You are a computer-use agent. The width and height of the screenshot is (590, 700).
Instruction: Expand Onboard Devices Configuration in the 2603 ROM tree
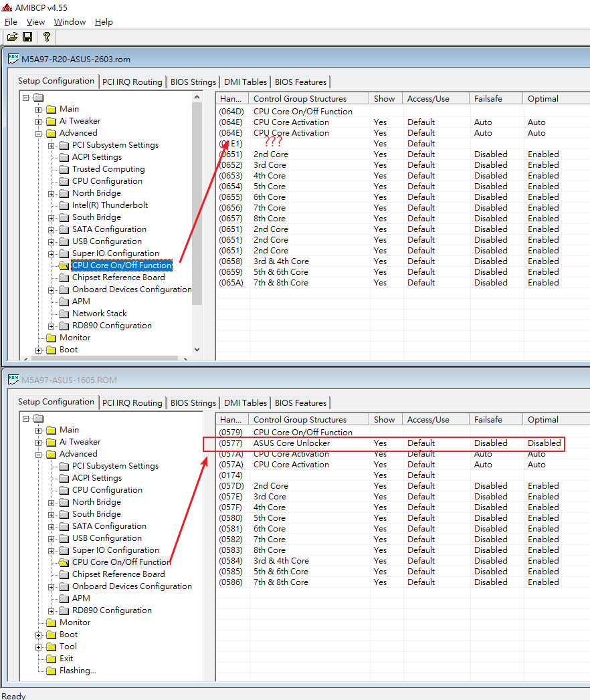tap(51, 290)
